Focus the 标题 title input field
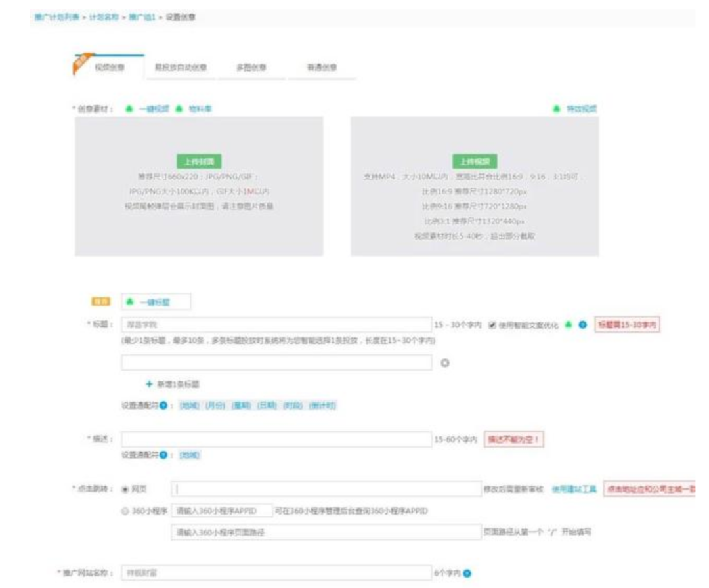This screenshot has width=709, height=588. click(276, 324)
